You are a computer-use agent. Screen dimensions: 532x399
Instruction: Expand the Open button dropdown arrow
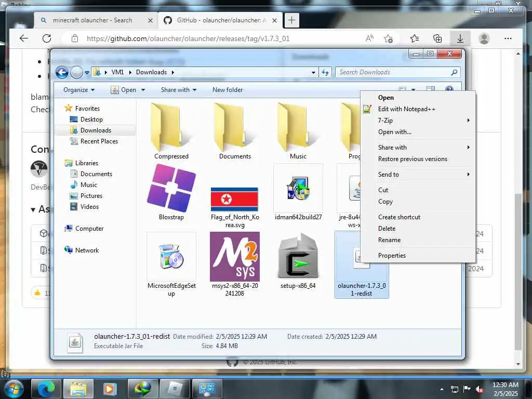(143, 90)
